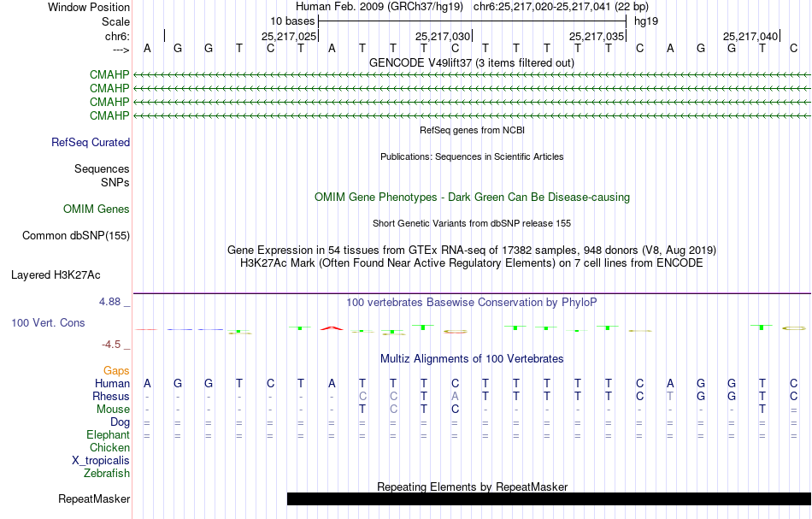Click 'Short Genetic Variants from dbSNP release 155'
This screenshot has height=519, width=812.
tap(472, 223)
